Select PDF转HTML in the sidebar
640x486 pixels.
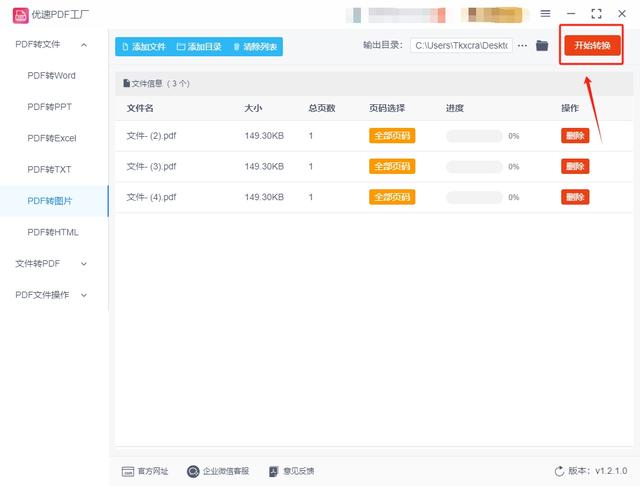[x=53, y=233]
